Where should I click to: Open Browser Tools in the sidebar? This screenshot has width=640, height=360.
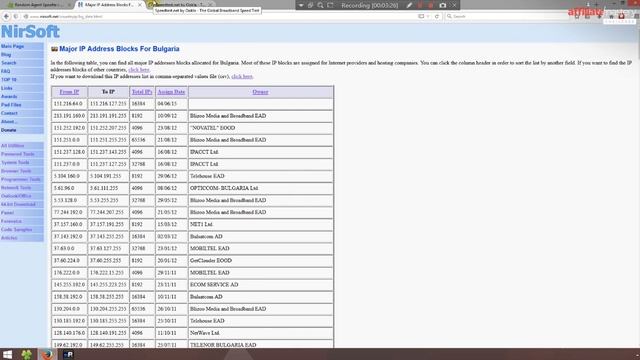(16, 171)
